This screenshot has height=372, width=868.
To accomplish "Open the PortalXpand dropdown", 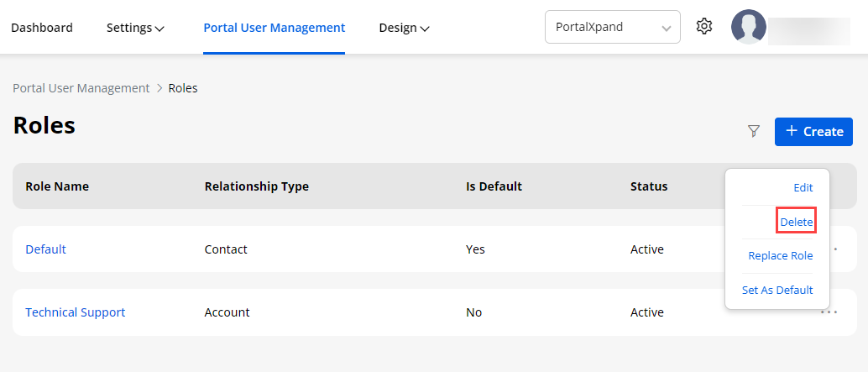I will [612, 27].
